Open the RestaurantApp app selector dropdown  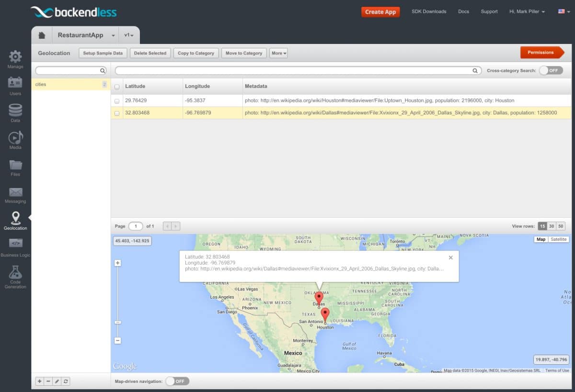(x=86, y=35)
